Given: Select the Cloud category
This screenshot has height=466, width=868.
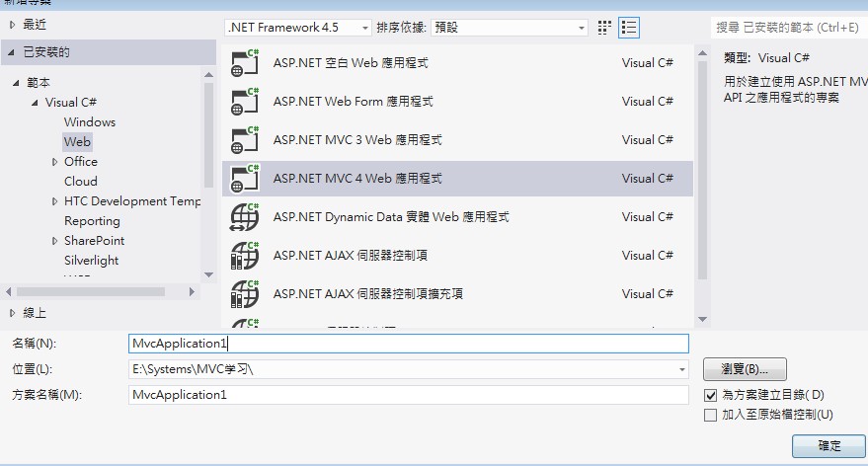Looking at the screenshot, I should coord(81,182).
